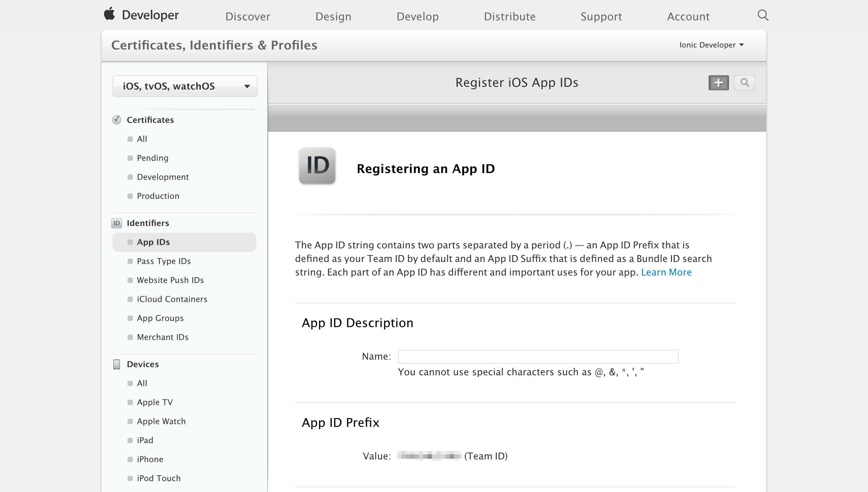
Task: Click the Certificates badge icon in sidebar
Action: click(117, 120)
